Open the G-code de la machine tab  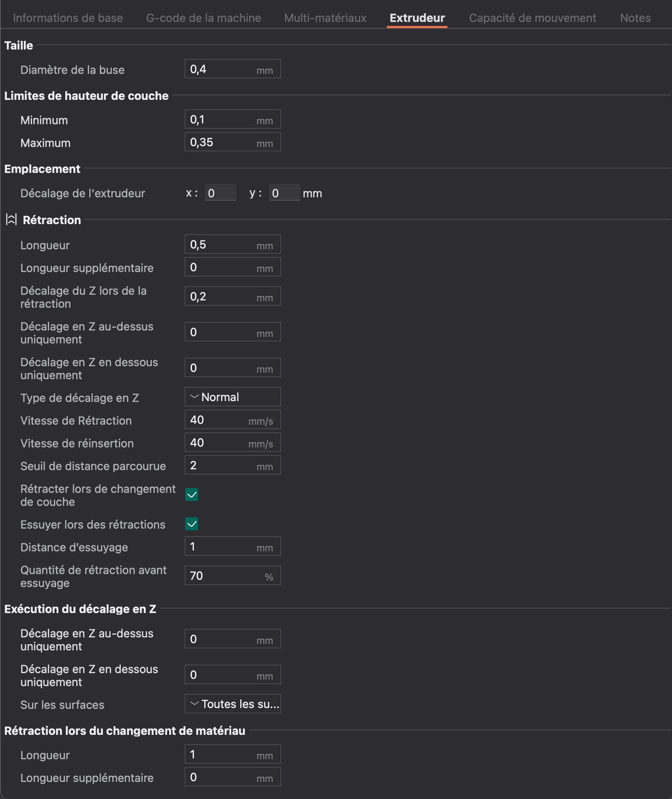[203, 18]
